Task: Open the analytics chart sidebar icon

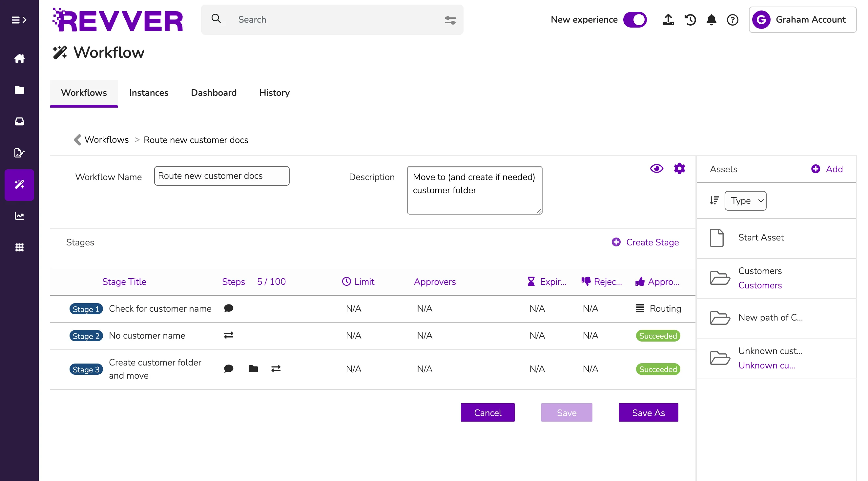Action: click(x=19, y=216)
